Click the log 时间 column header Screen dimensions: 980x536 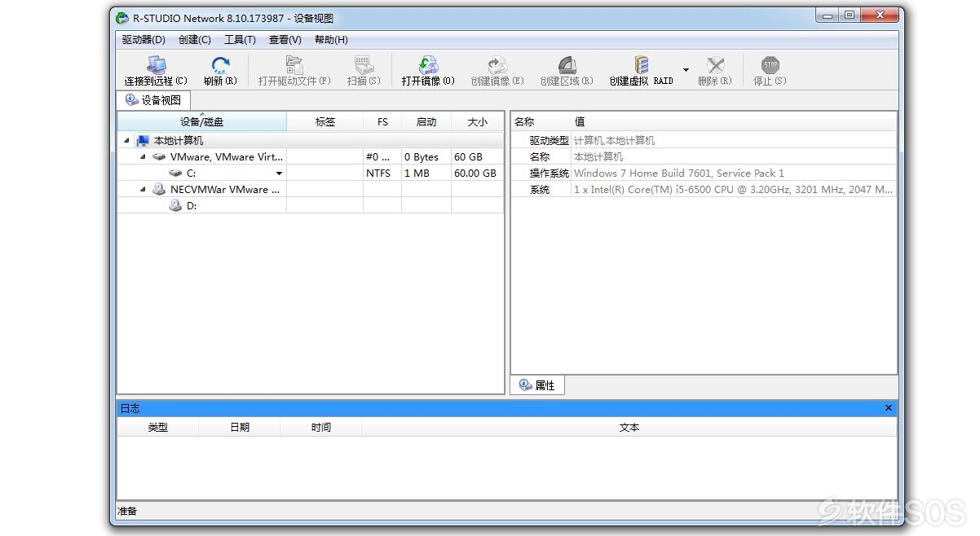(321, 428)
